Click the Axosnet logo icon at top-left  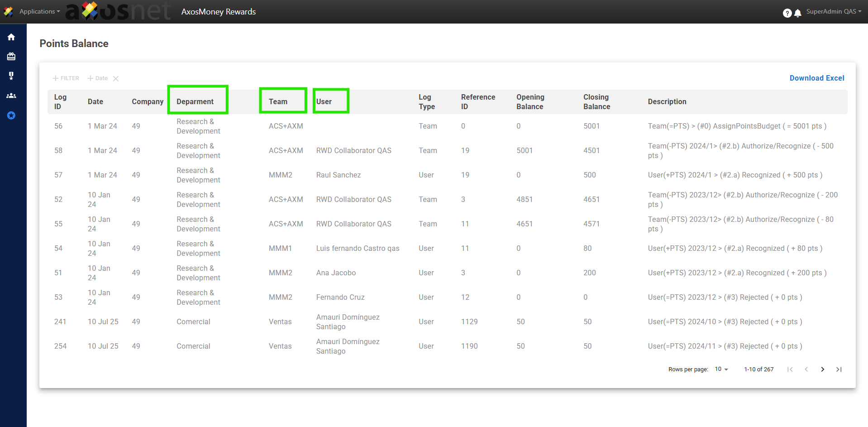[x=8, y=12]
